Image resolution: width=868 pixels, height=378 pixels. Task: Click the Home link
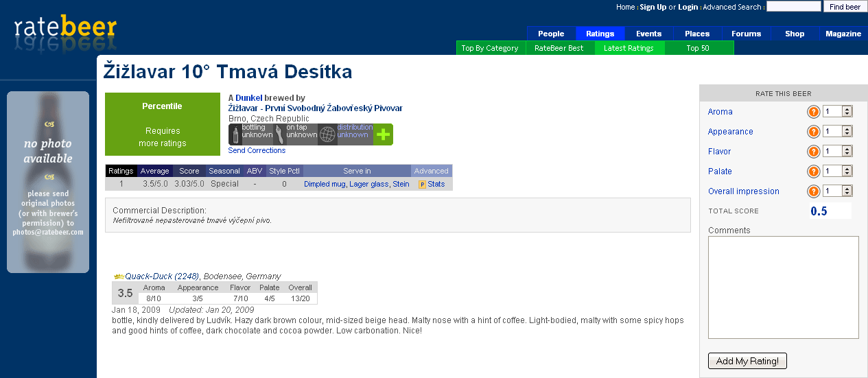tap(626, 7)
